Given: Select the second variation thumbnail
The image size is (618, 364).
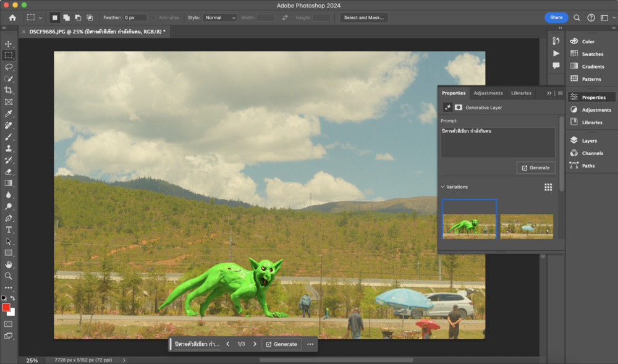Looking at the screenshot, I should coord(527,226).
